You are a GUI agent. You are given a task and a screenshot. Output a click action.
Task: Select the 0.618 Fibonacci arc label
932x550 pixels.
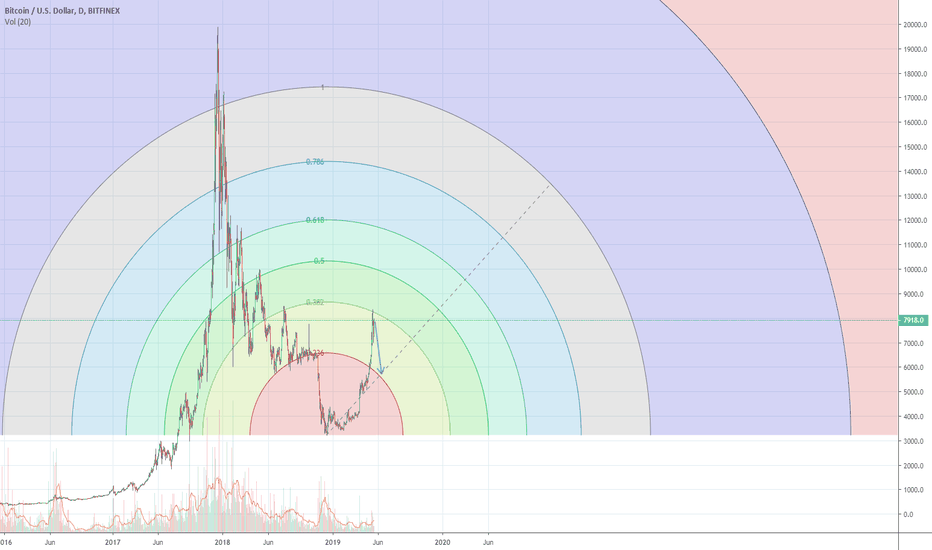click(x=315, y=220)
